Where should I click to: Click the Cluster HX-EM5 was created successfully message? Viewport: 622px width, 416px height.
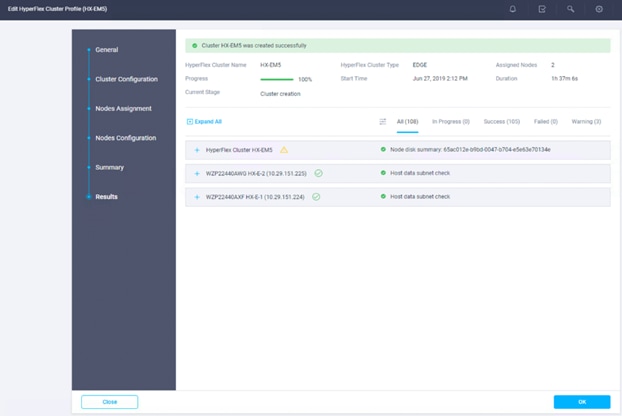tap(254, 46)
